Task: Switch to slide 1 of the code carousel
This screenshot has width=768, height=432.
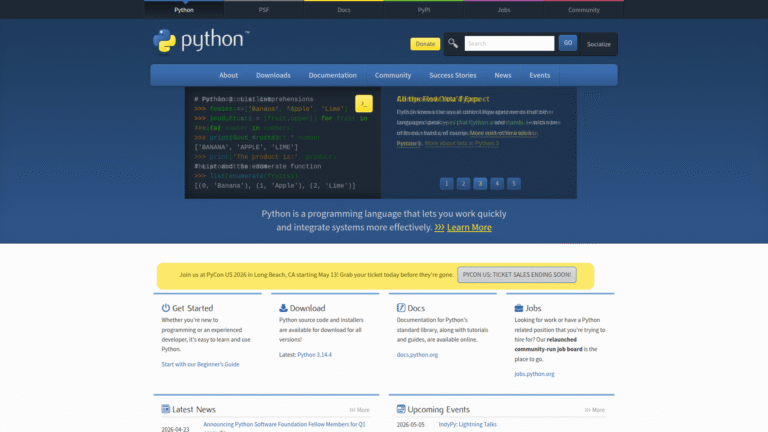Action: [x=446, y=184]
